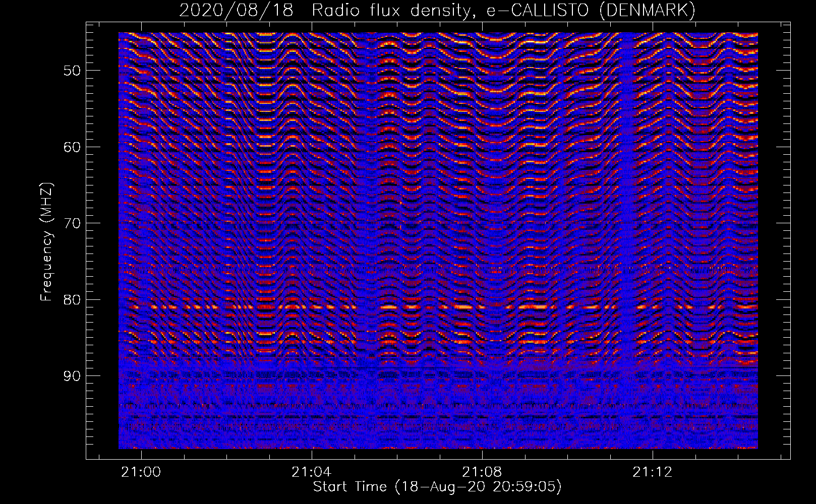Click the 'Frequency (MHZ)' axis label
Image resolution: width=816 pixels, height=504 pixels.
tap(46, 242)
